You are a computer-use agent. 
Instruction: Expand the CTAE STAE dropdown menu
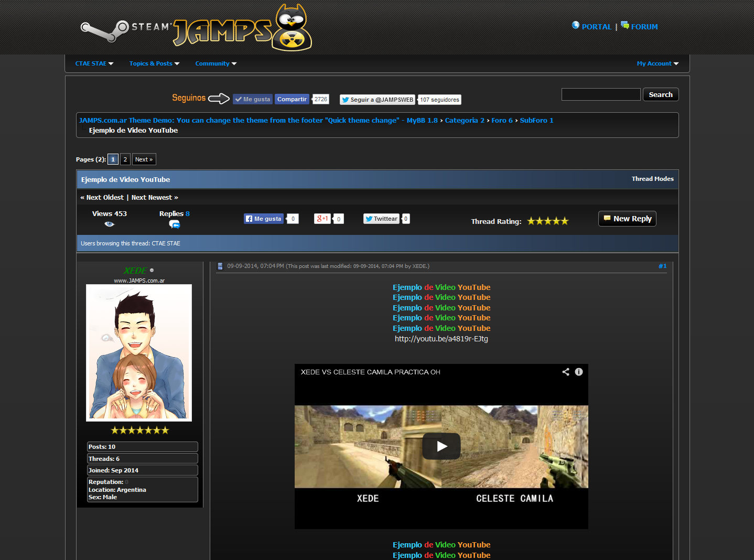pos(94,63)
